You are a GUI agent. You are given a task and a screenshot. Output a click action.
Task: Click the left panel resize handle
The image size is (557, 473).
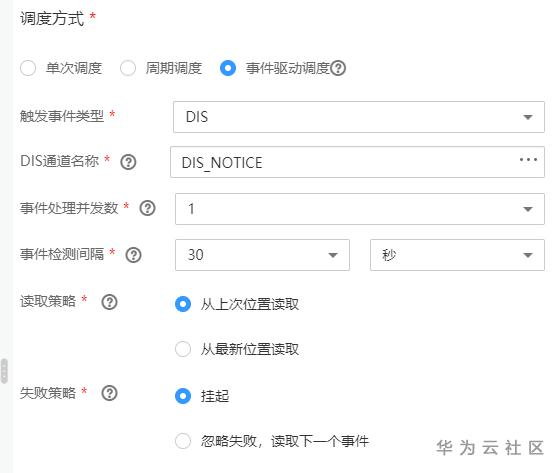tap(4, 371)
